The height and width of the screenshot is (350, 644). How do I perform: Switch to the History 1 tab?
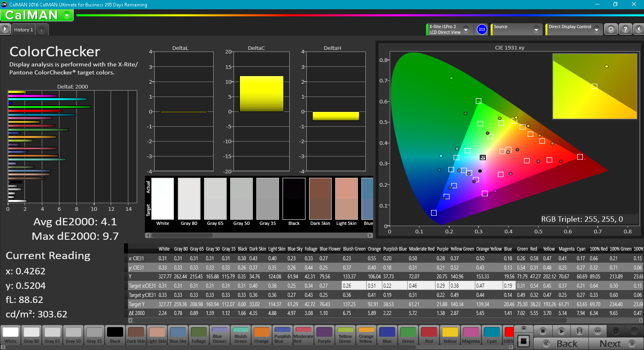(x=23, y=30)
